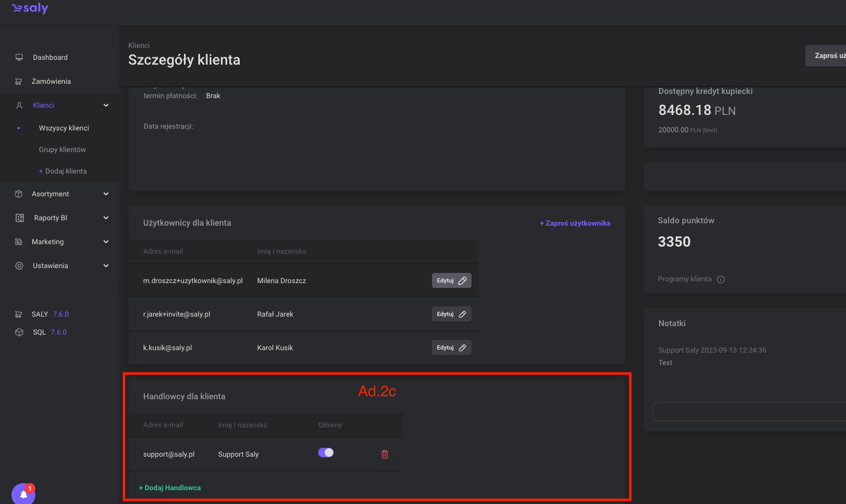Edit user Milena Droszcz
Viewport: 846px width, 504px height.
click(451, 281)
